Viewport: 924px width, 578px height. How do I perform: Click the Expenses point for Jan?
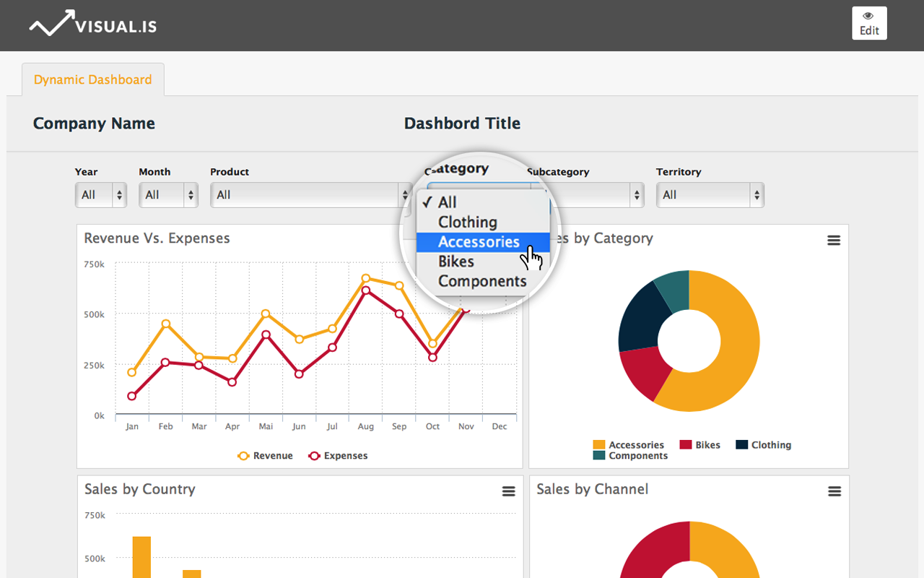132,396
